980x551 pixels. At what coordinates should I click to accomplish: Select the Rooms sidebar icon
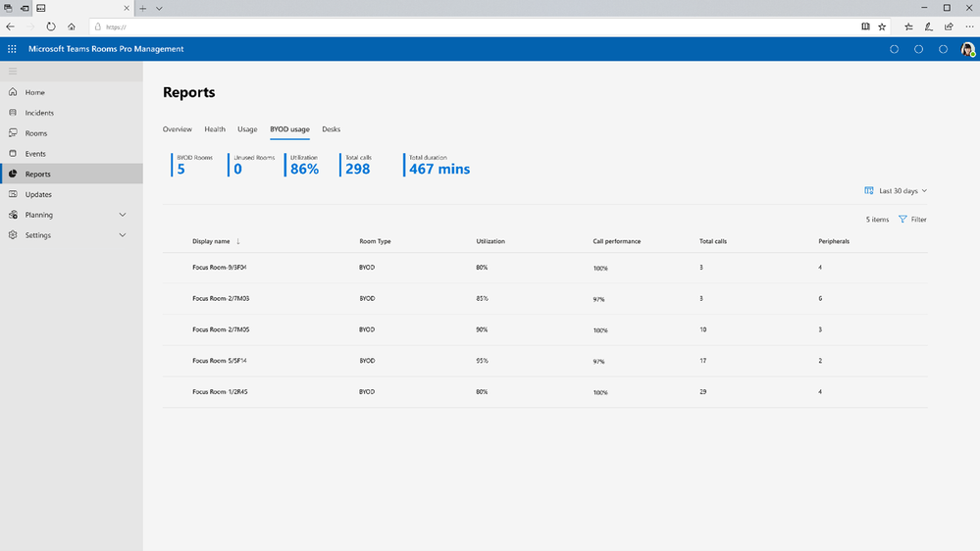pos(13,133)
